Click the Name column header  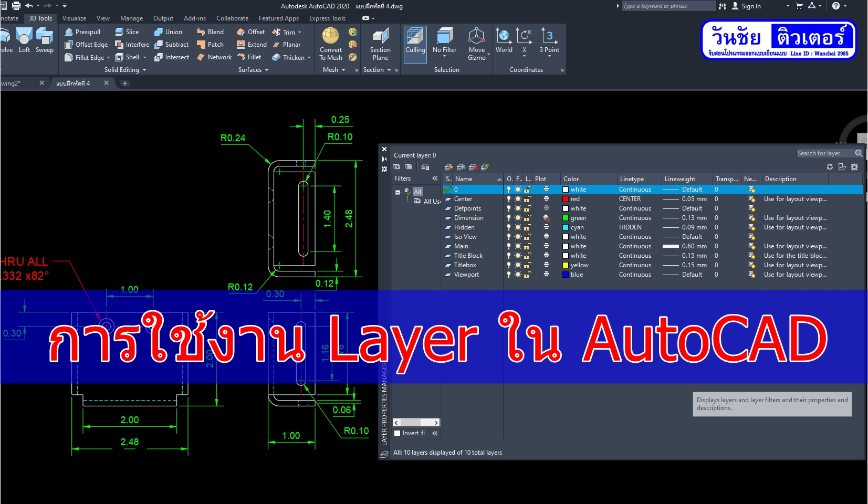coord(478,179)
